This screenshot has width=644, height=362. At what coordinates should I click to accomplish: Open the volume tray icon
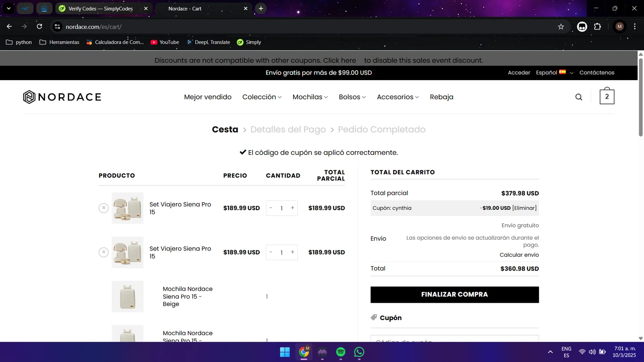pos(592,352)
